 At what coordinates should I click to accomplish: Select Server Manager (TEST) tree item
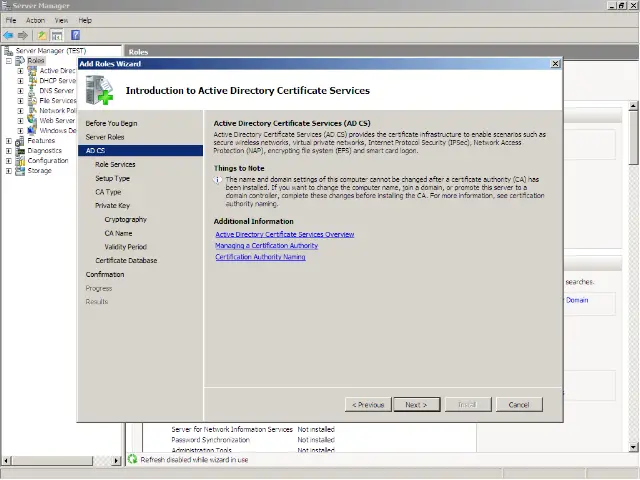point(51,51)
